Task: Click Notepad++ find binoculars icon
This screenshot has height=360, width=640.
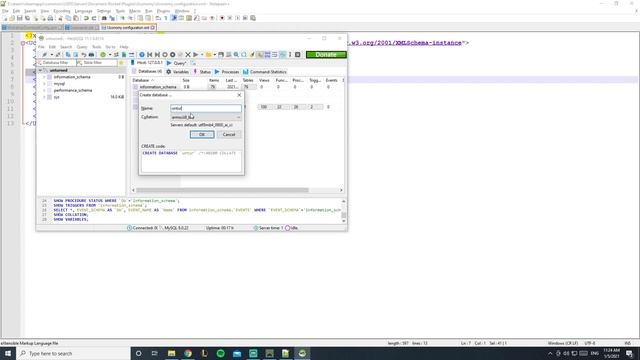Action: (104, 18)
